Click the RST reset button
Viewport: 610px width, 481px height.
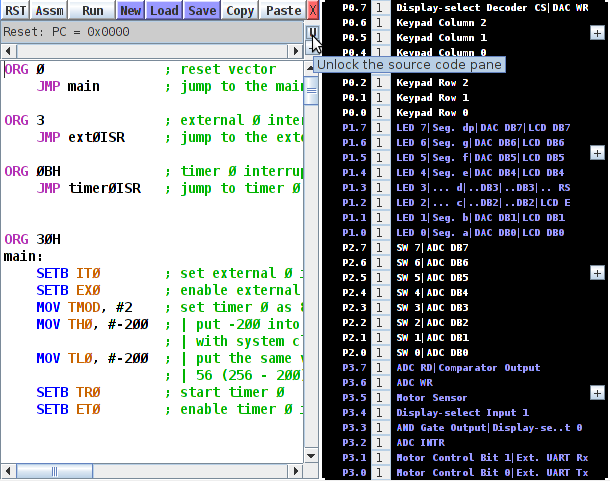(x=15, y=10)
